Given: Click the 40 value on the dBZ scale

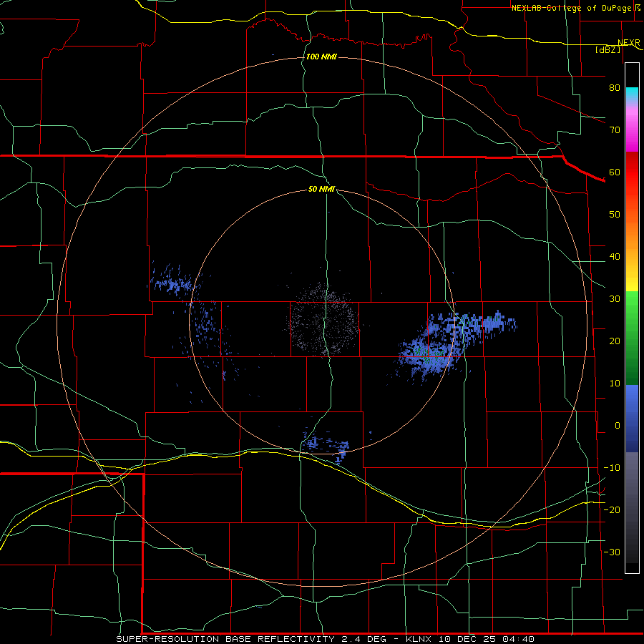Looking at the screenshot, I should (x=615, y=257).
